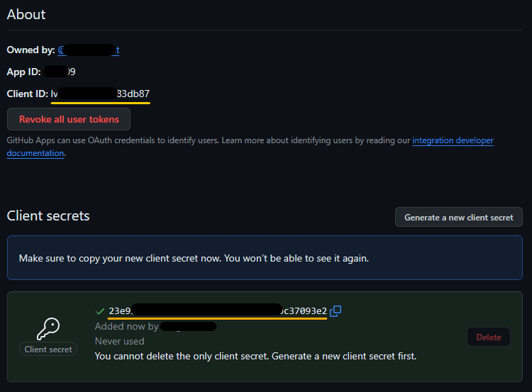The width and height of the screenshot is (532, 392).
Task: Click the Never used status text
Action: pyautogui.click(x=119, y=341)
